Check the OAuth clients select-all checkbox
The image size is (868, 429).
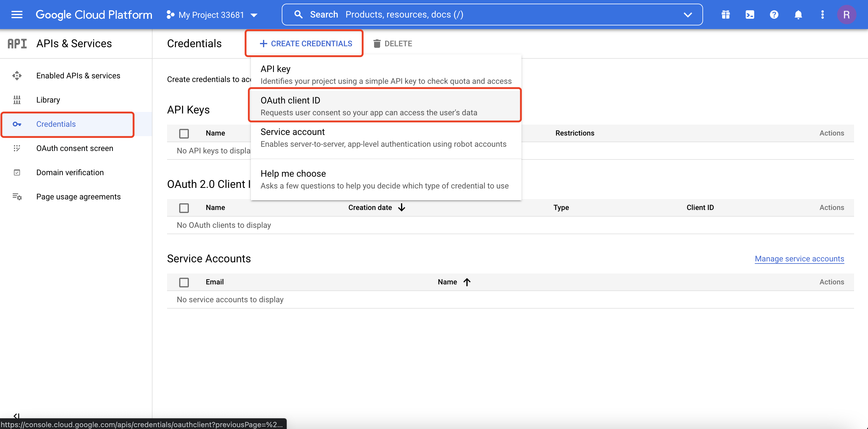click(184, 208)
